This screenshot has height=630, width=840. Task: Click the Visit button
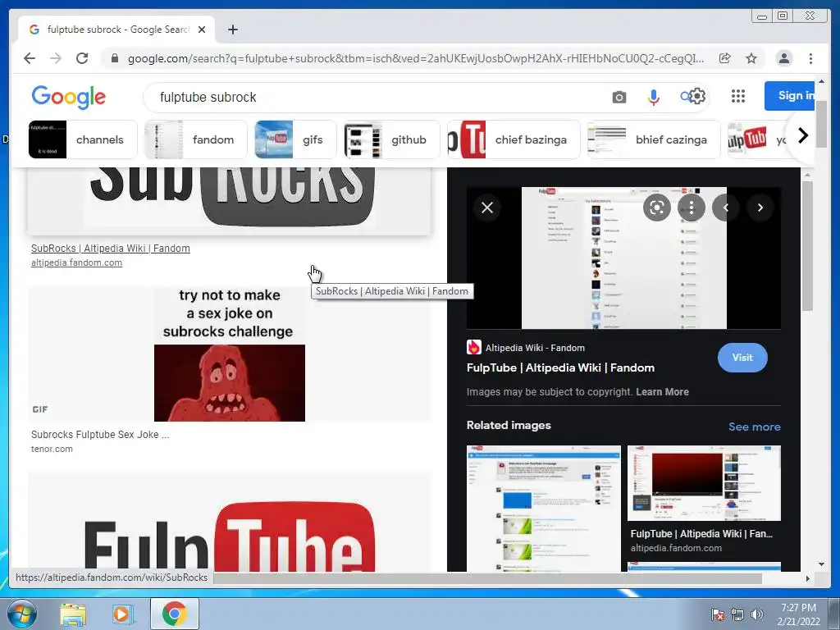click(x=742, y=358)
